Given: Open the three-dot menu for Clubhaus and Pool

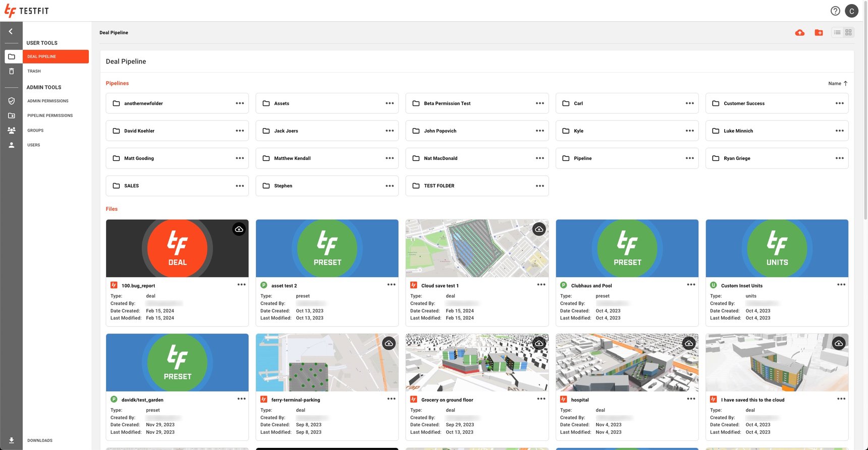Looking at the screenshot, I should point(691,285).
